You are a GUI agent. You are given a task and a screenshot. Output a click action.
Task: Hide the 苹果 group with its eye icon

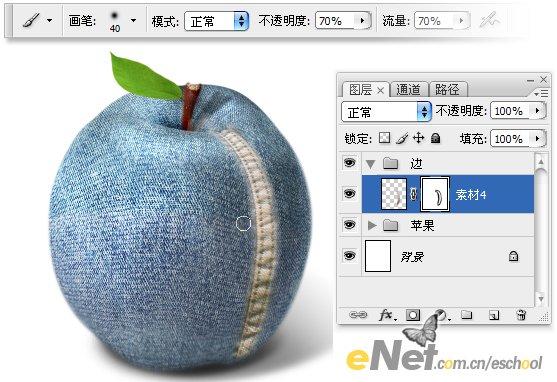pos(350,225)
